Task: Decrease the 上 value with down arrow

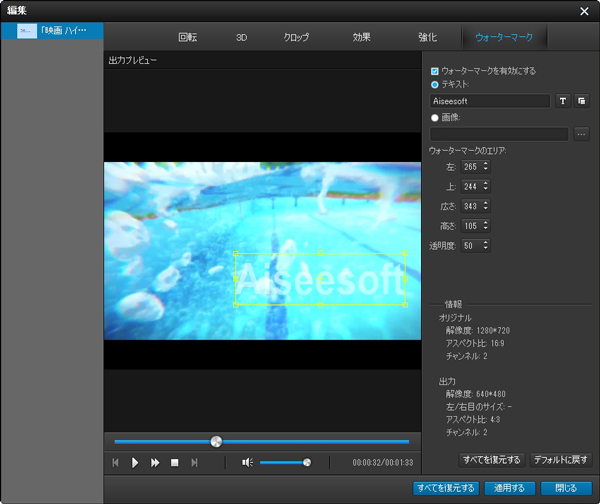Action: pyautogui.click(x=486, y=189)
